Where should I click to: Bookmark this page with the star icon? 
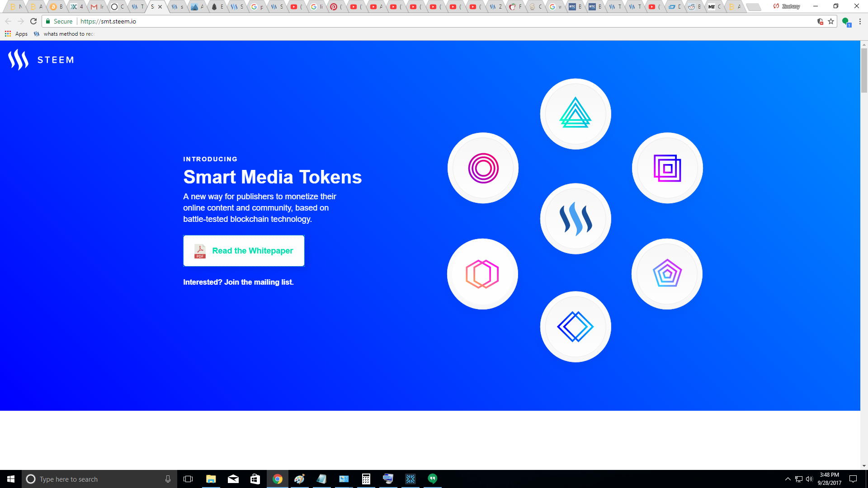[x=831, y=21]
